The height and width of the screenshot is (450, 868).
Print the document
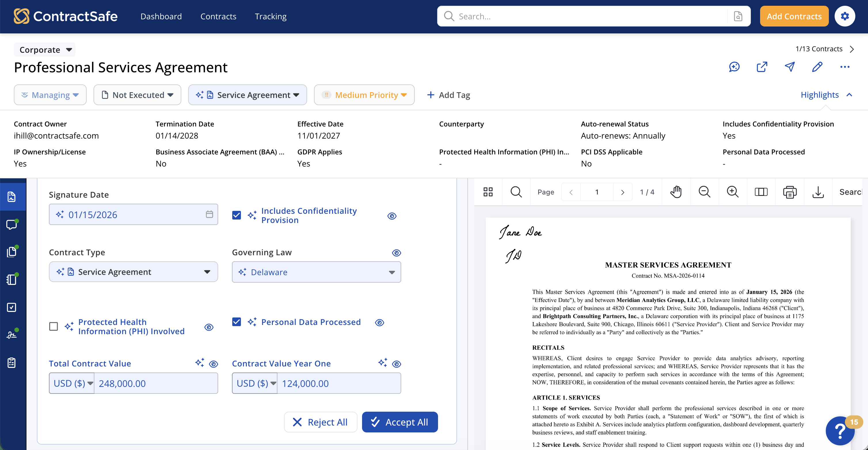coord(789,192)
